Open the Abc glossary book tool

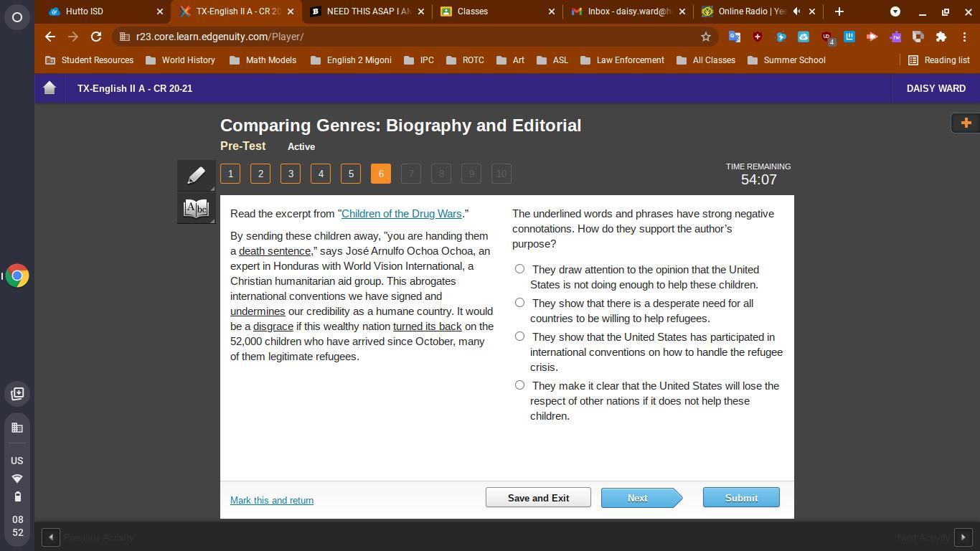(196, 209)
